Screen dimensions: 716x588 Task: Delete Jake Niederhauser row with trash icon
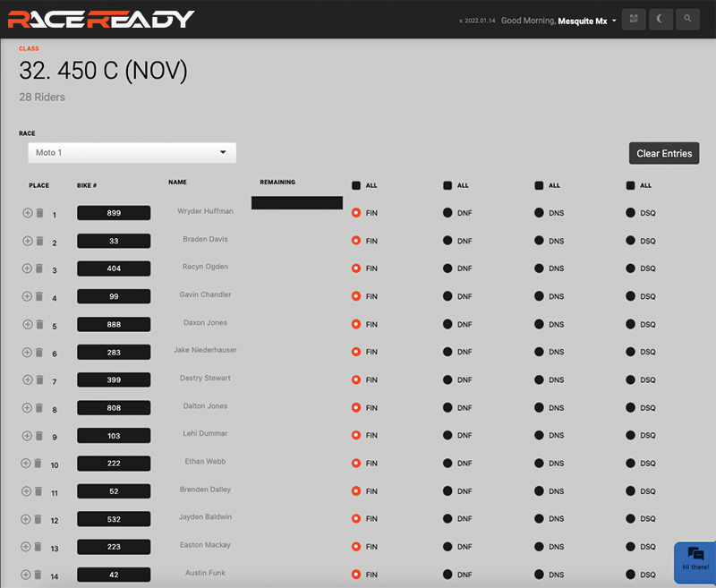coord(39,352)
